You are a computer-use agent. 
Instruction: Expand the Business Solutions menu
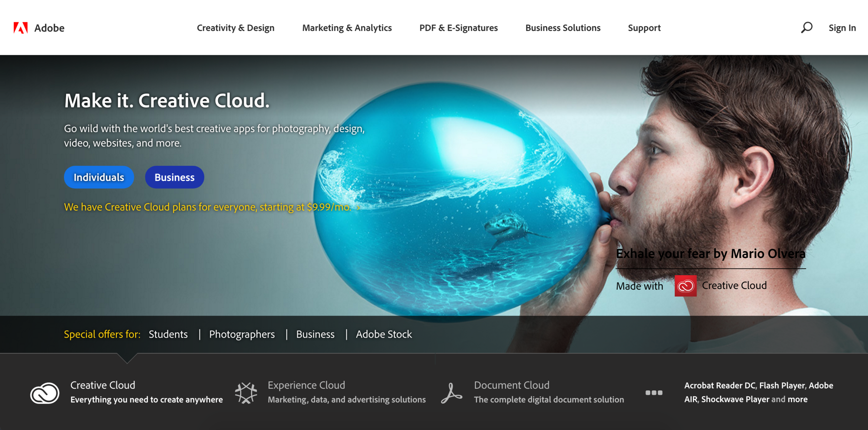click(x=562, y=28)
